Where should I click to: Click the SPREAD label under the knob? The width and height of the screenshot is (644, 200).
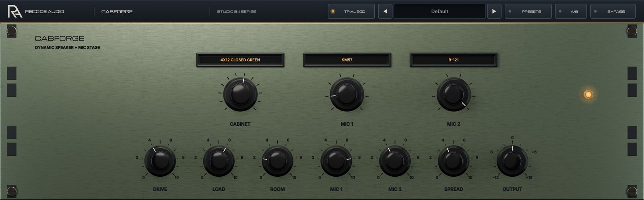(454, 189)
